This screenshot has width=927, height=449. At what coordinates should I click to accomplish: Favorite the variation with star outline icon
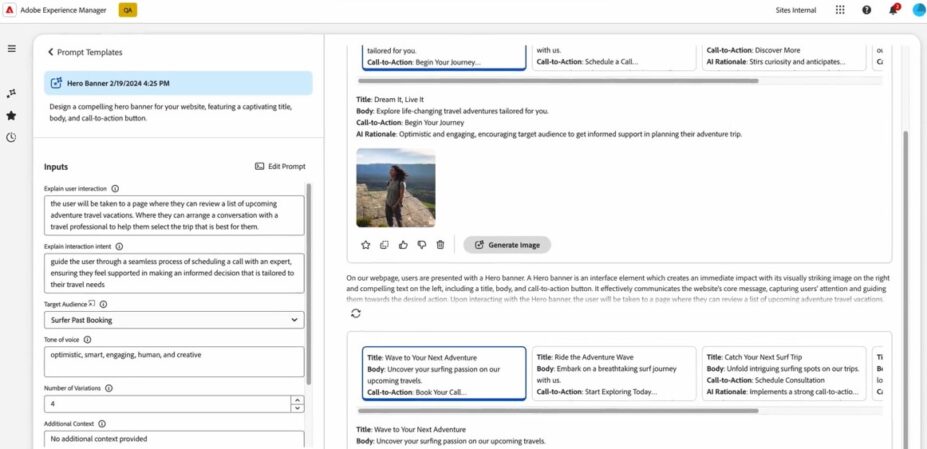(x=365, y=245)
